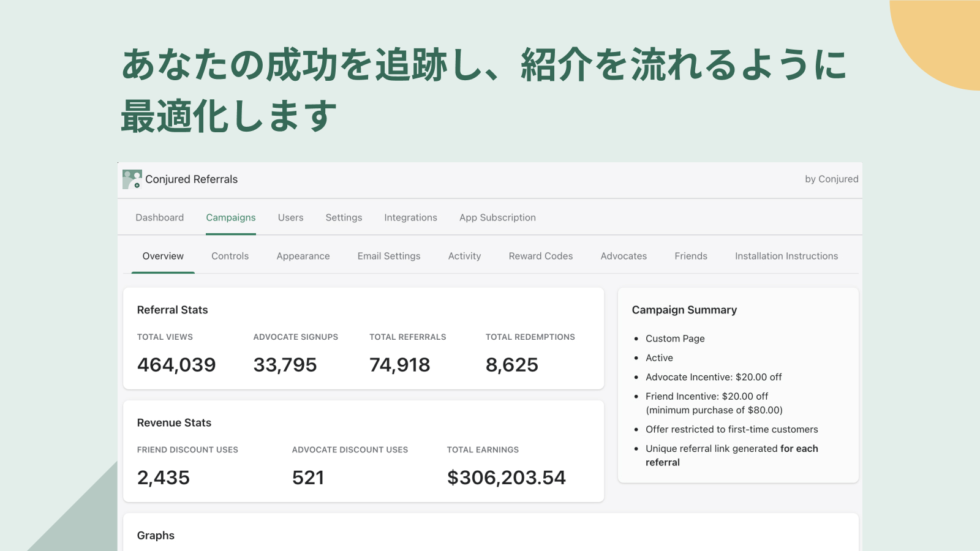Image resolution: width=980 pixels, height=551 pixels.
Task: Click the Friend Incentive $20.00 off item
Action: pyautogui.click(x=714, y=403)
